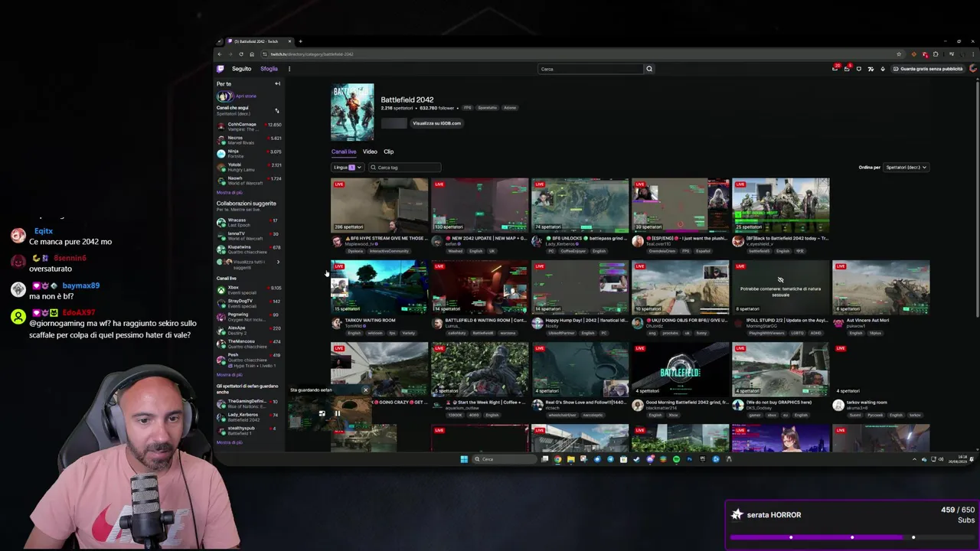The image size is (980, 551).
Task: Click the 7TV extension icon in Twitch header
Action: pos(871,69)
